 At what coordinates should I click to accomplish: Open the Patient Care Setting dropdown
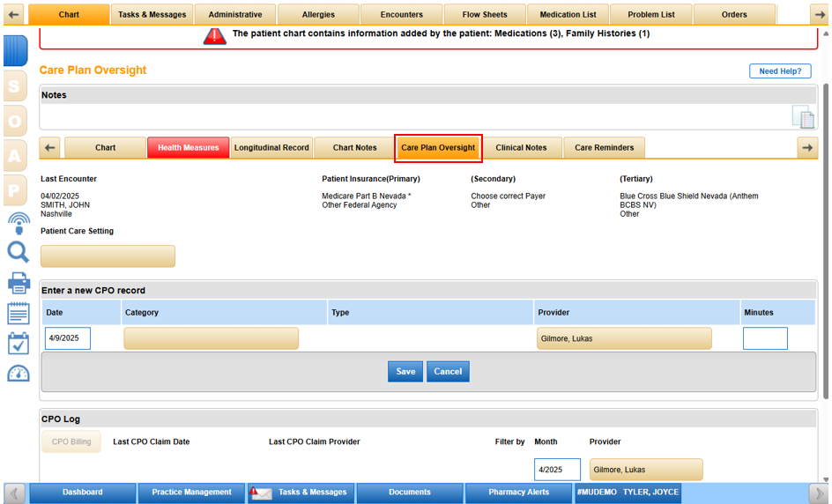click(x=108, y=256)
